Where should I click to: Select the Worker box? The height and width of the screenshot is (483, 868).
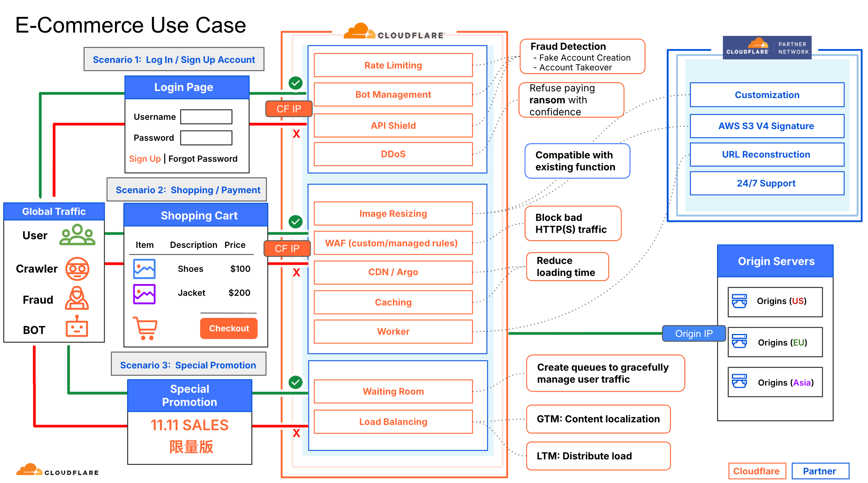tap(393, 331)
